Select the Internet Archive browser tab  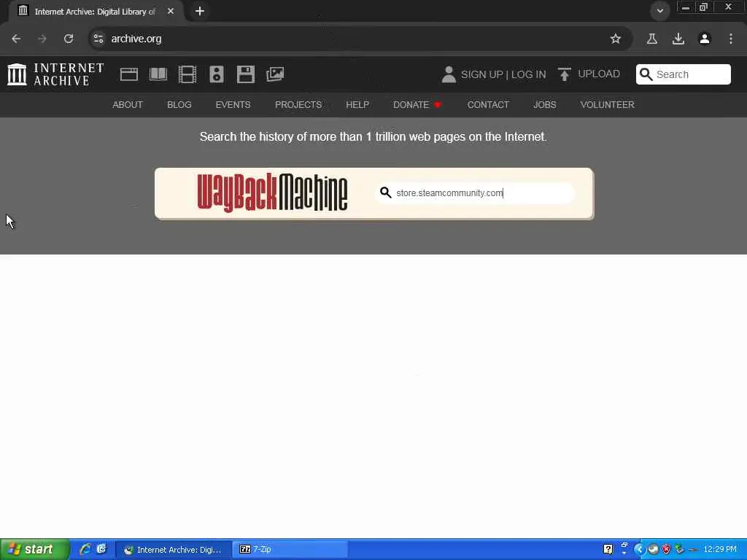[96, 11]
